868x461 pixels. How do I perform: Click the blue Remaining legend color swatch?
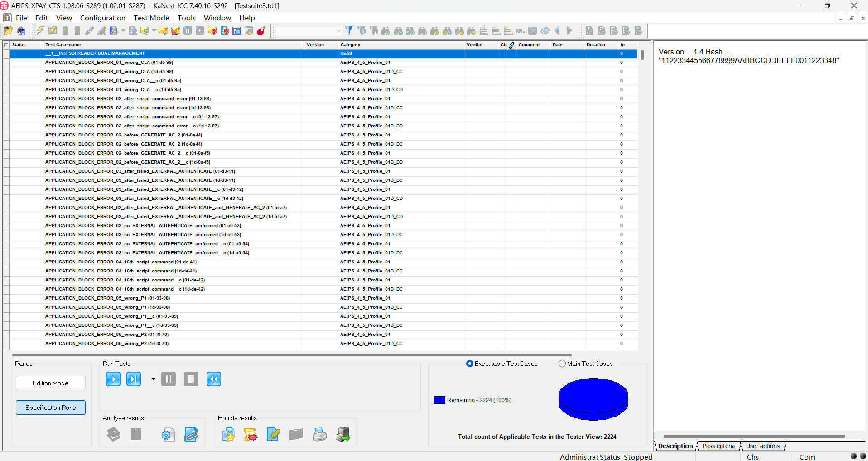coord(439,400)
